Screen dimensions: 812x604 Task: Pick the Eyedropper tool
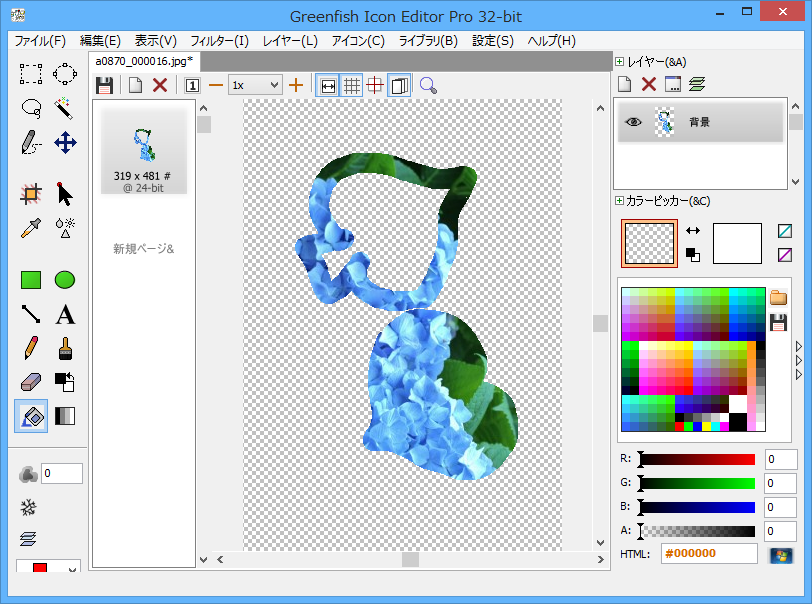[x=31, y=227]
